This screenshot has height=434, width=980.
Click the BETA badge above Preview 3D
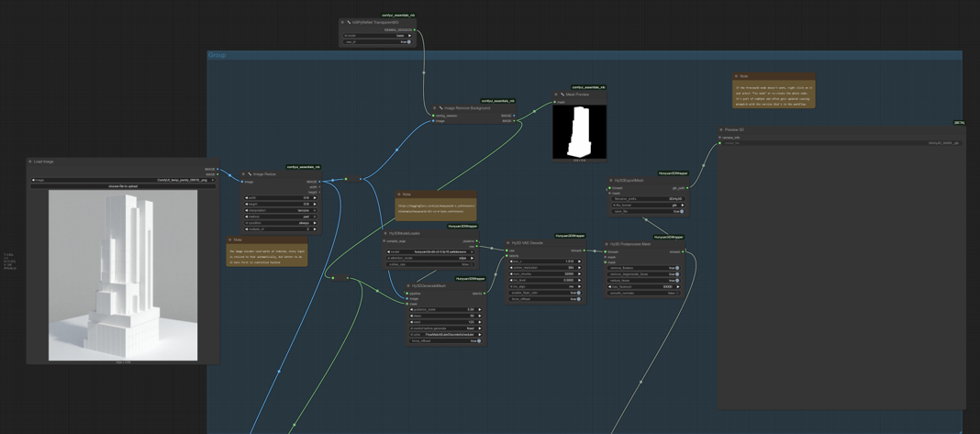pyautogui.click(x=960, y=123)
